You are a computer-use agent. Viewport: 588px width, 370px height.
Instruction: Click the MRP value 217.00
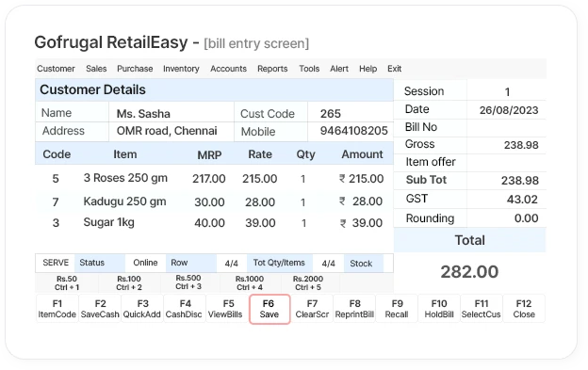pyautogui.click(x=209, y=179)
